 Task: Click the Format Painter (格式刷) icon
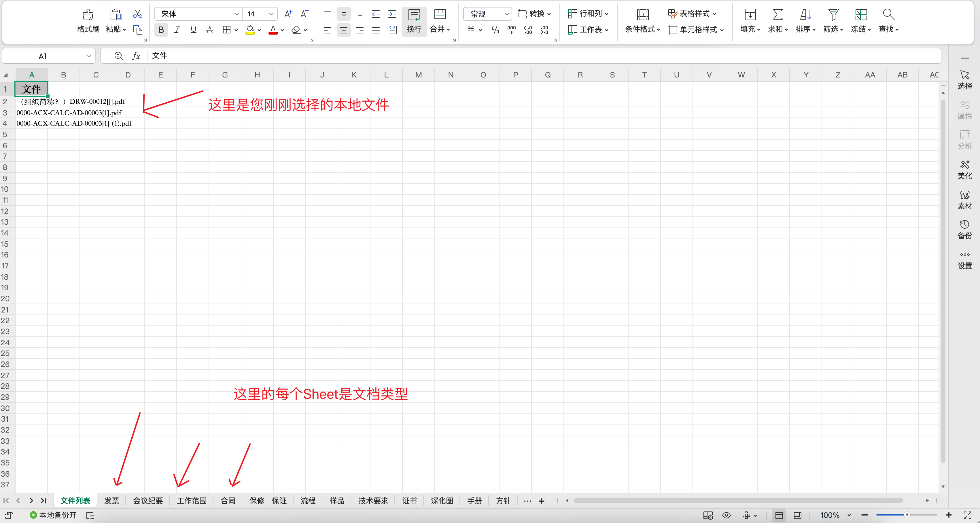click(x=88, y=15)
